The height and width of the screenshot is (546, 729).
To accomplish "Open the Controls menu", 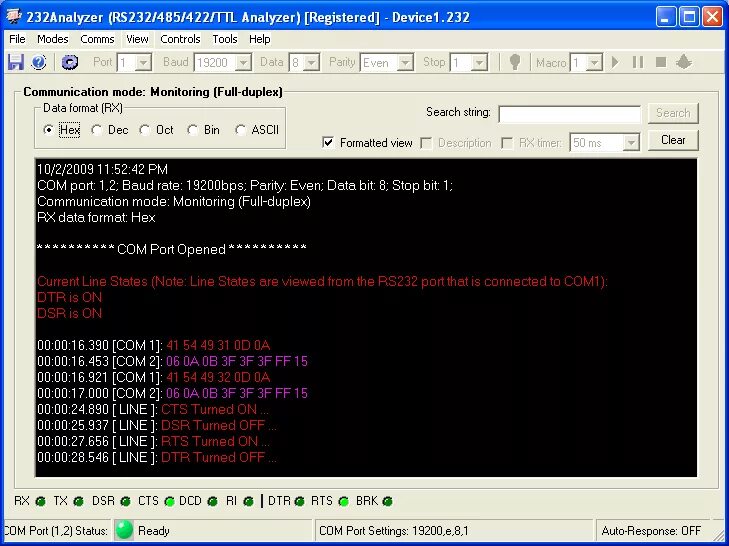I will coord(180,39).
